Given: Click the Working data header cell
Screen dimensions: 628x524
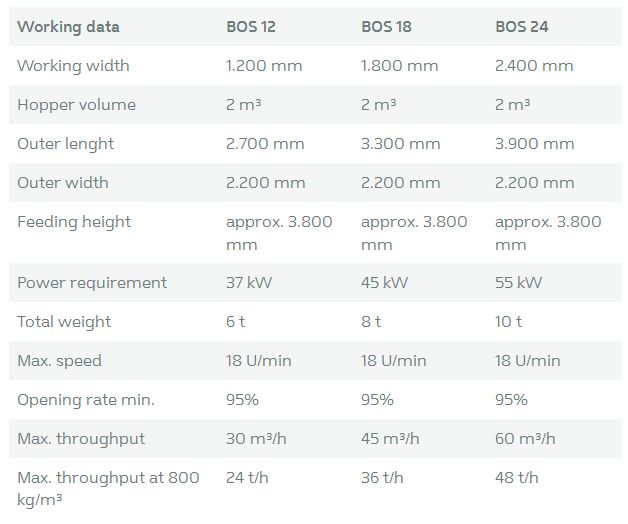Looking at the screenshot, I should [68, 27].
